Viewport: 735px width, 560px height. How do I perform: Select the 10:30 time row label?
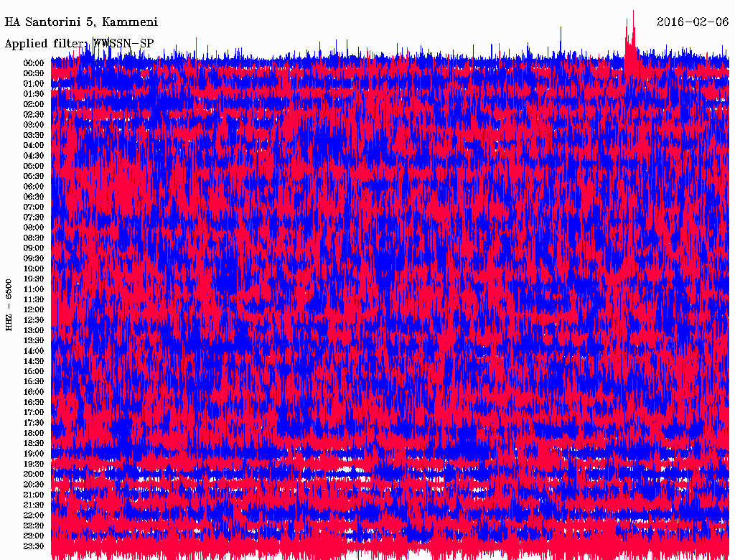(x=33, y=279)
